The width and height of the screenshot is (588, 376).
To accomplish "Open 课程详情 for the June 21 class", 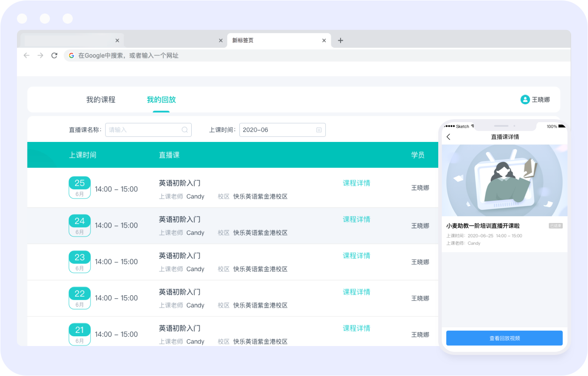I will point(357,328).
